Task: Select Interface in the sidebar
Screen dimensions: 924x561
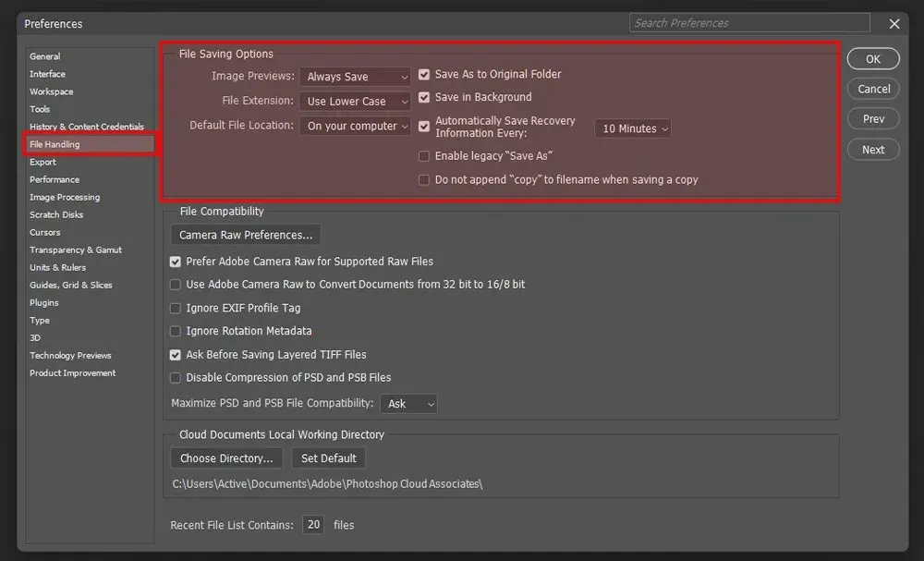Action: (x=48, y=74)
